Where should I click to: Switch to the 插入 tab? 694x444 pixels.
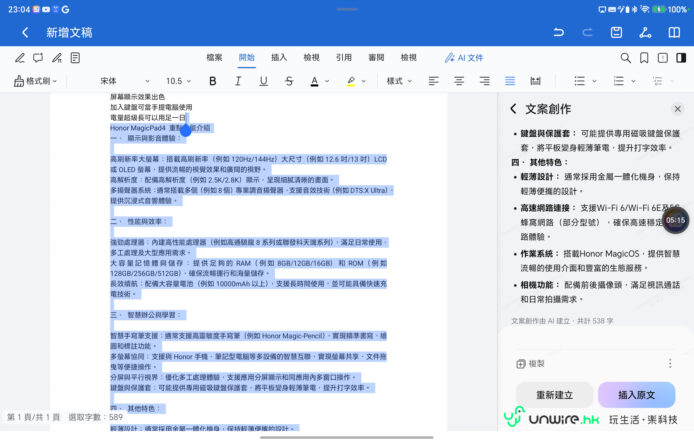click(279, 58)
